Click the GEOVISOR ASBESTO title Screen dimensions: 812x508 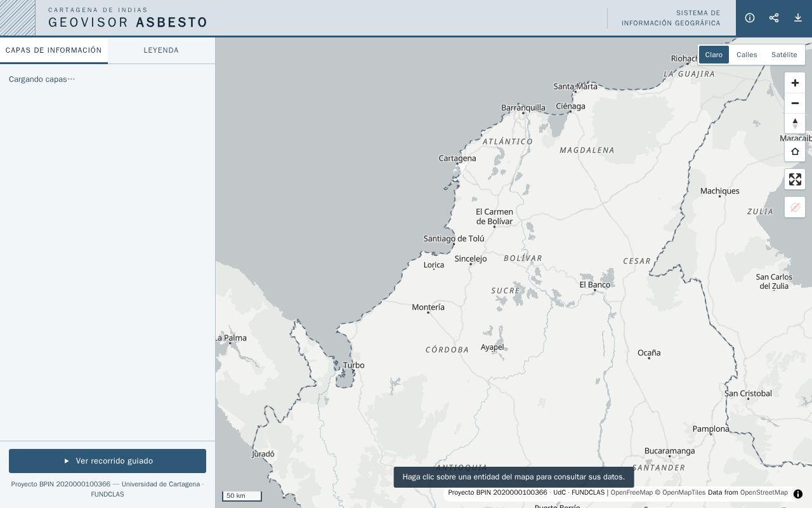pos(128,22)
